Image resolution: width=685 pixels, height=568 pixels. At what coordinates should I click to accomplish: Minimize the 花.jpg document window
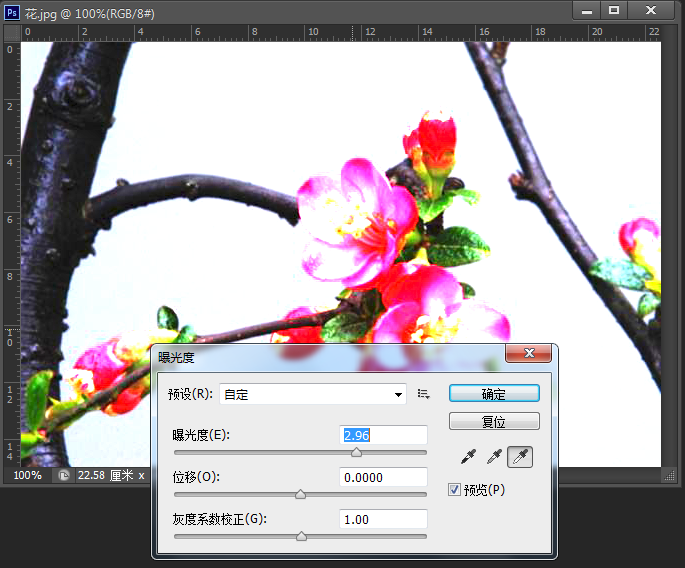pyautogui.click(x=587, y=9)
